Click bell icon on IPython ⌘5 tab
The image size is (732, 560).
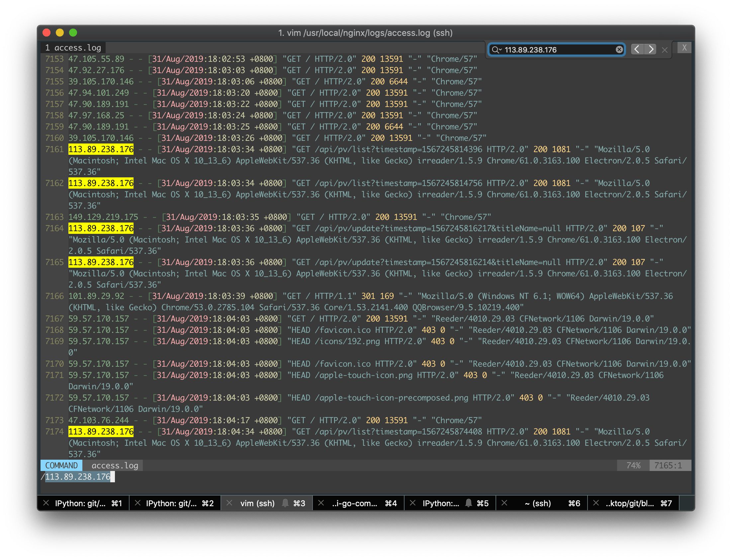tap(469, 503)
